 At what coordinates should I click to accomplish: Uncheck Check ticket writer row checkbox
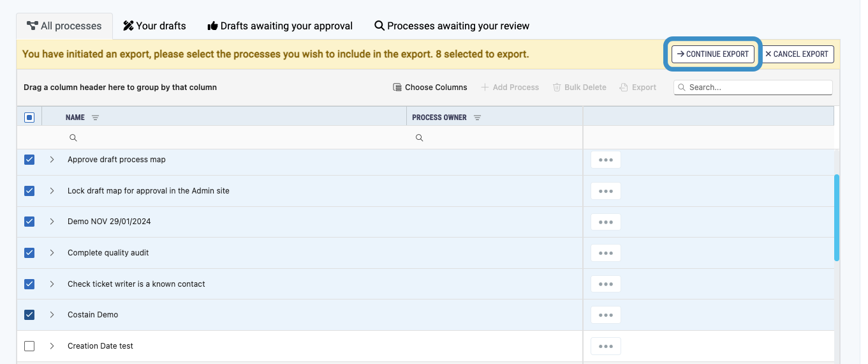29,284
